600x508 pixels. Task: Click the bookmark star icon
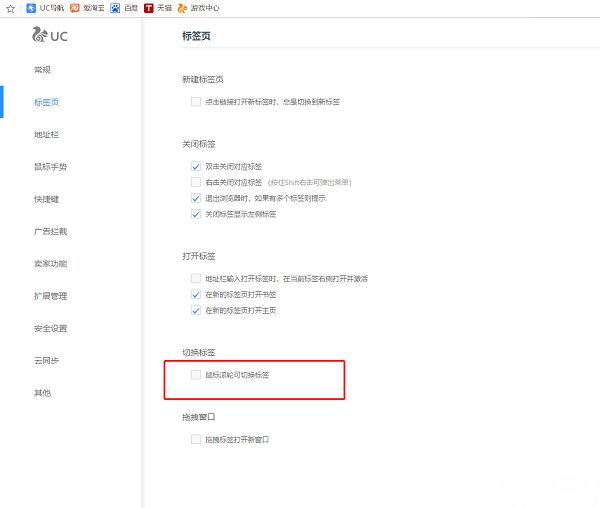(x=11, y=8)
